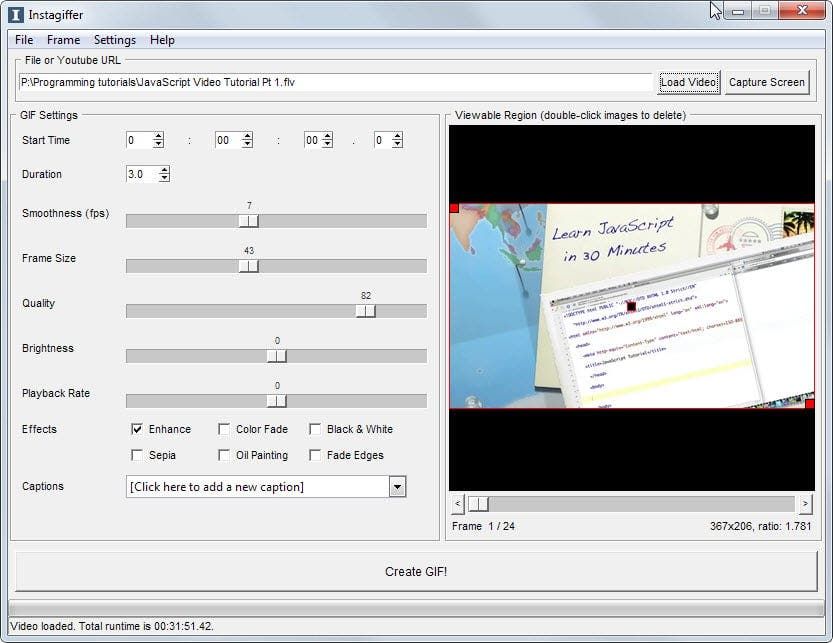Open the Frame menu
Screen dimensions: 833x643
[x=63, y=40]
